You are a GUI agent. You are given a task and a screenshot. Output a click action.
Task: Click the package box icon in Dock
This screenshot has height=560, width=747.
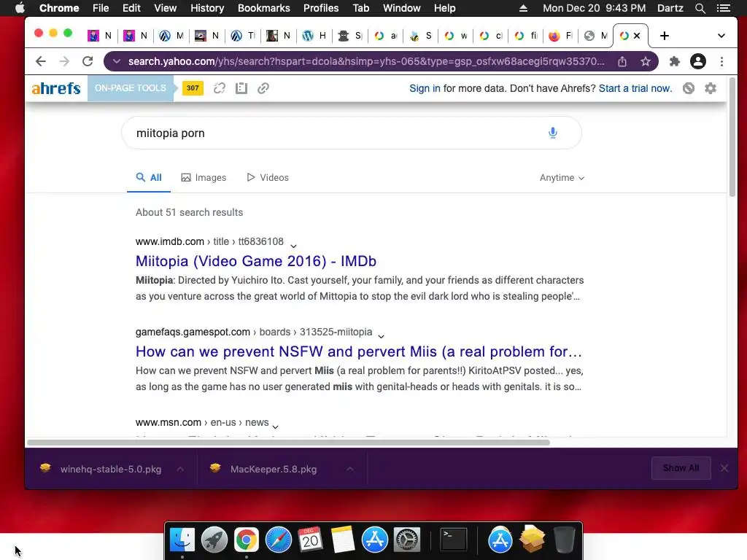(532, 539)
